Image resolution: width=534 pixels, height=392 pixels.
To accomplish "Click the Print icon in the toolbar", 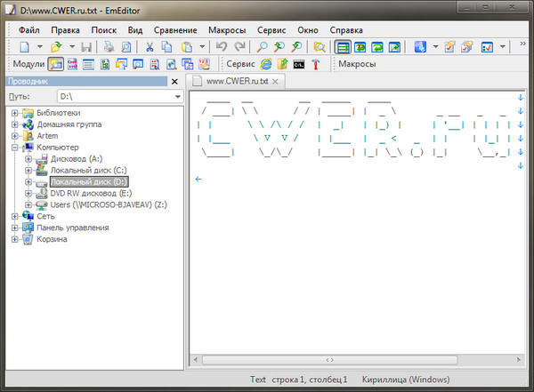I will (108, 46).
